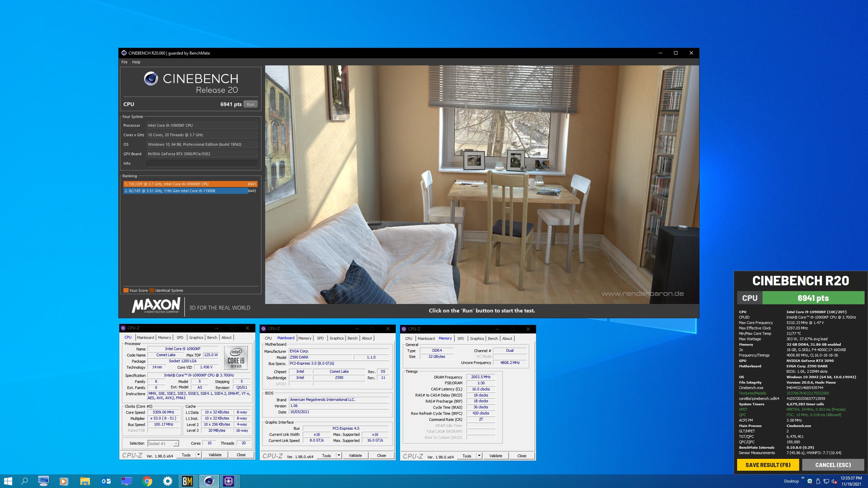
Task: Open the Cinebench File menu
Action: pyautogui.click(x=124, y=62)
